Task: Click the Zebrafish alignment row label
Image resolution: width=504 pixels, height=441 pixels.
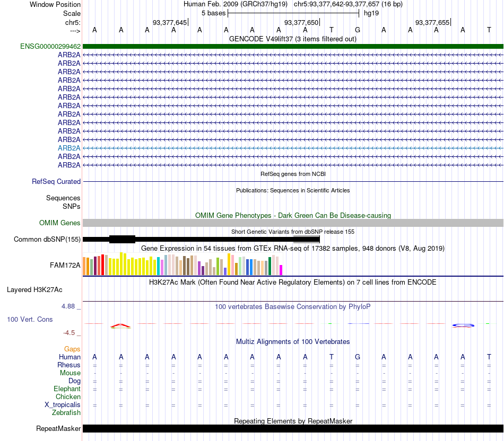Action: coord(66,412)
